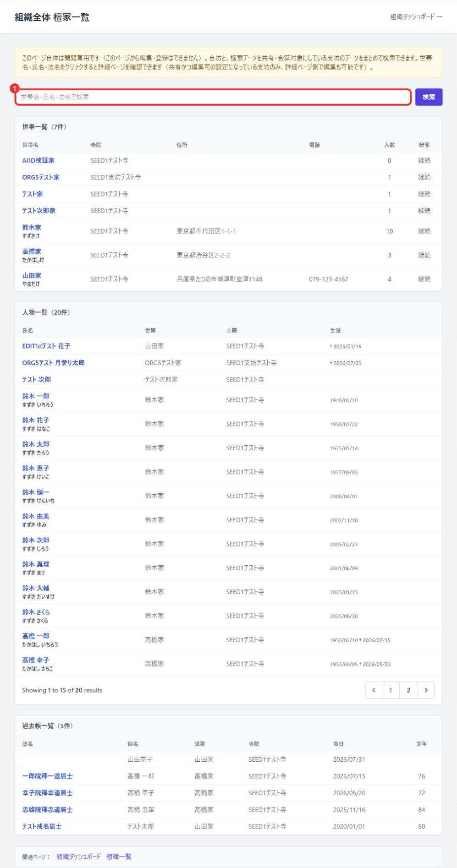Click address 東京都千代田区1-1-1
The height and width of the screenshot is (868, 457).
pos(206,231)
